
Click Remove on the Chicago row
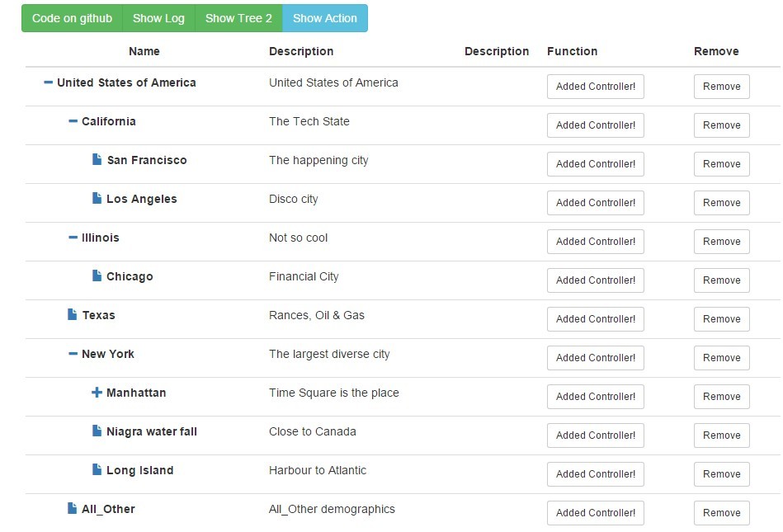(x=721, y=280)
